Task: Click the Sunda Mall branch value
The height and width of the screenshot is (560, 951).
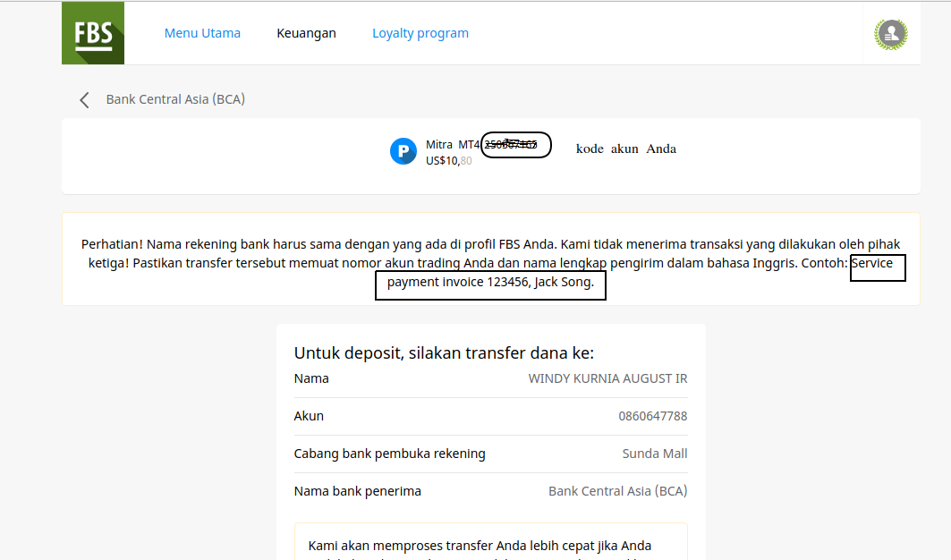Action: click(x=655, y=454)
